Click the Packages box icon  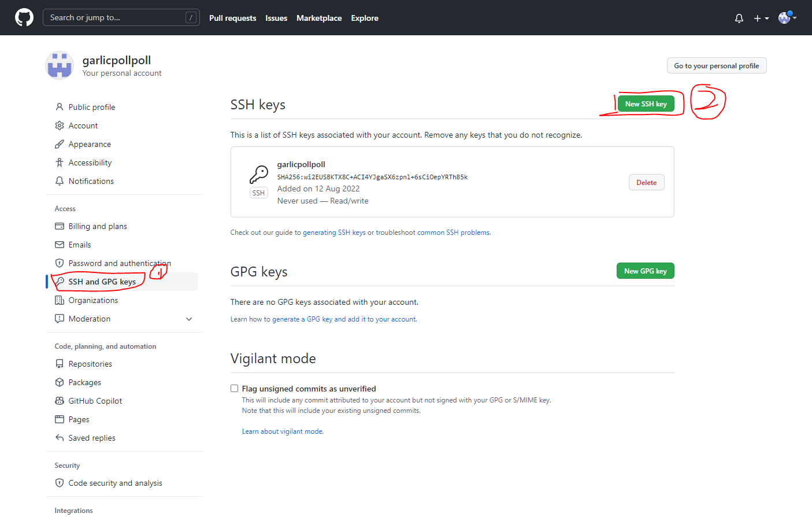point(60,382)
